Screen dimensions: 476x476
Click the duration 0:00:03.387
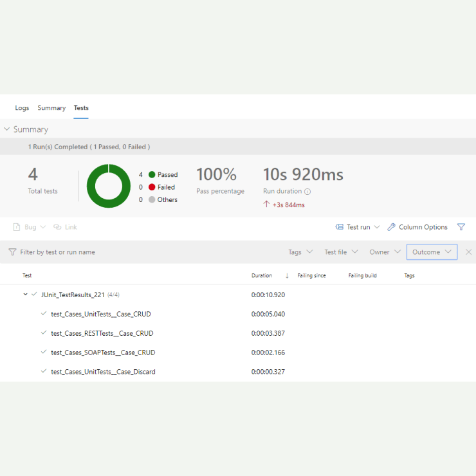tap(268, 333)
